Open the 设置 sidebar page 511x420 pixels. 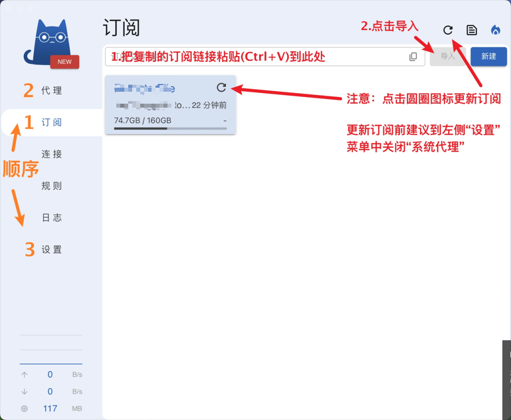point(51,250)
